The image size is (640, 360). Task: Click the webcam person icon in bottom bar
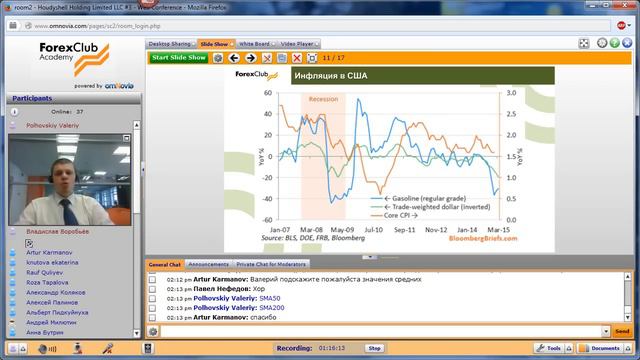tap(78, 348)
